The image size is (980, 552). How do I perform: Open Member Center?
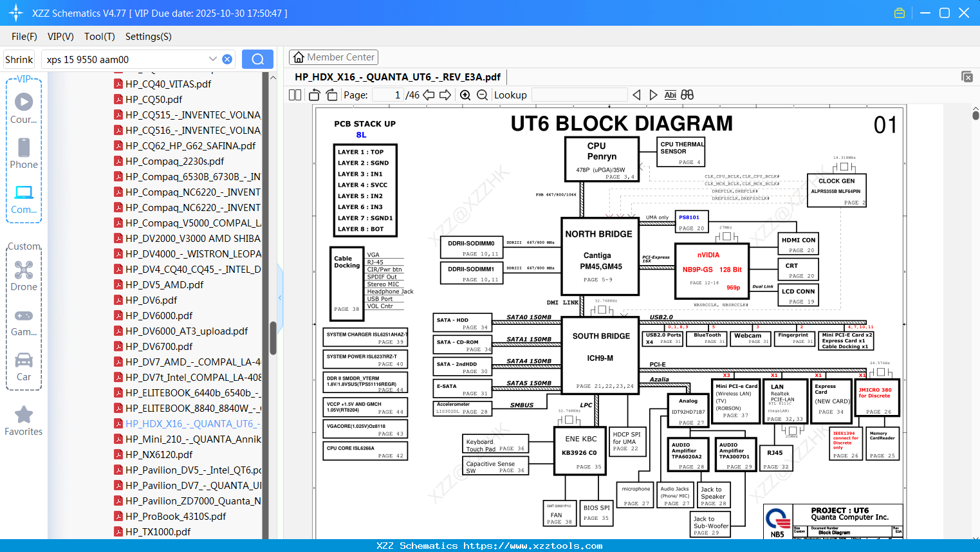coord(333,57)
